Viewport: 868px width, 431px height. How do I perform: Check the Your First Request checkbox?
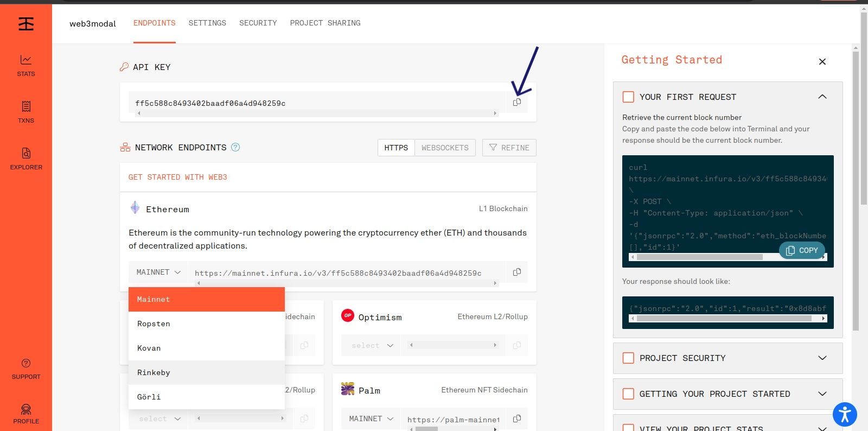pyautogui.click(x=628, y=97)
